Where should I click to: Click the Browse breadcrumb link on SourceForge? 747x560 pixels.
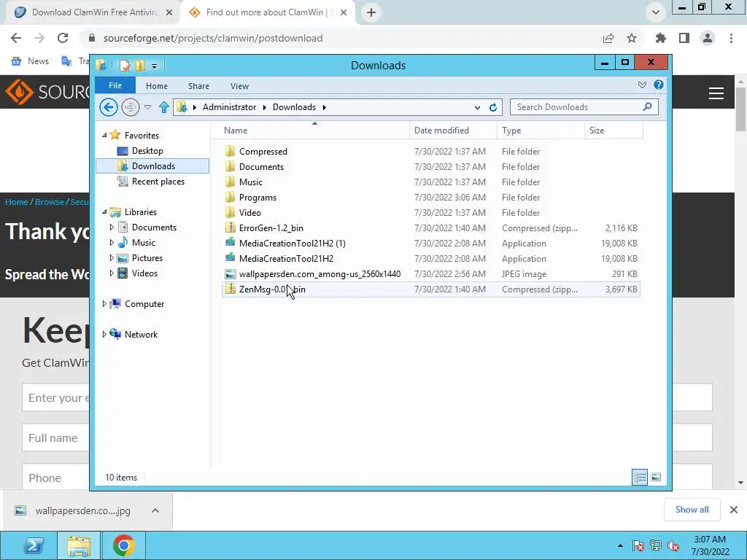coord(49,202)
